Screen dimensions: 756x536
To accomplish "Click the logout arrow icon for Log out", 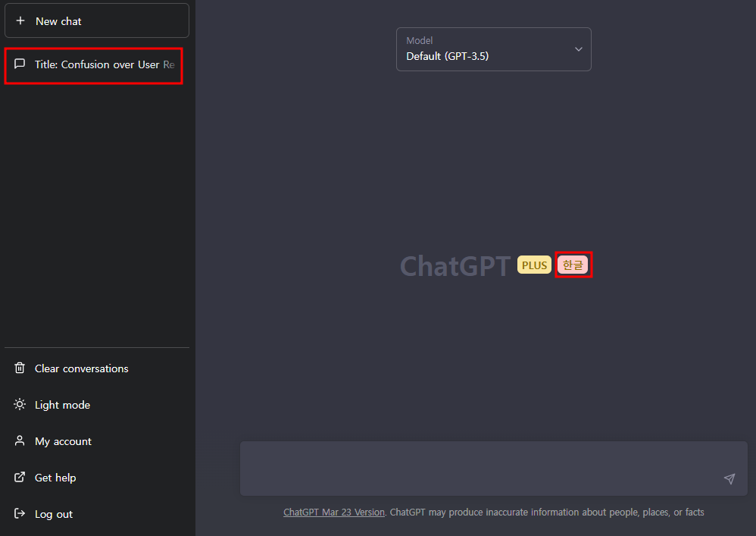I will click(x=20, y=514).
